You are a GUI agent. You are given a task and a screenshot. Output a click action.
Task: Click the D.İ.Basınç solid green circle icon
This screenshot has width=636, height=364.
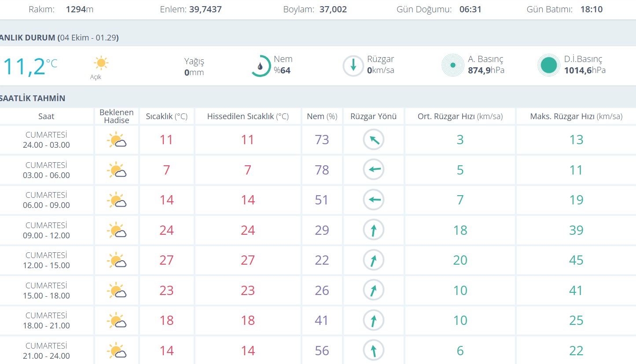tap(548, 66)
